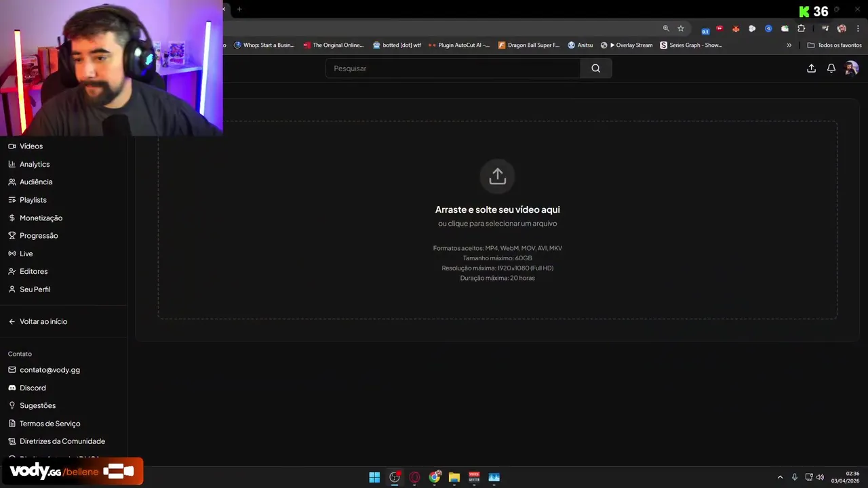Open the Todos os favoritos folder

834,45
